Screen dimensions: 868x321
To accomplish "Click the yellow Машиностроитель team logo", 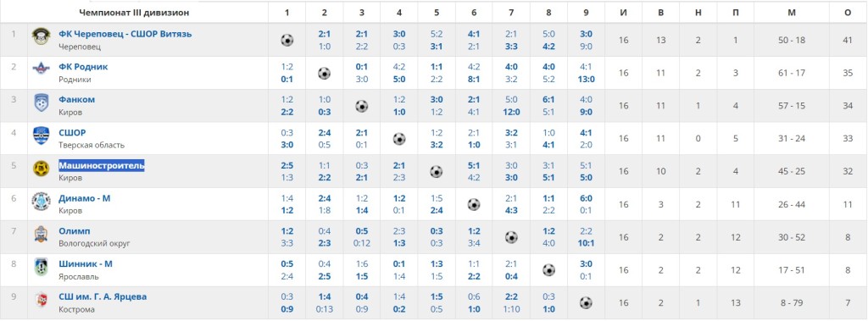I will coord(41,169).
